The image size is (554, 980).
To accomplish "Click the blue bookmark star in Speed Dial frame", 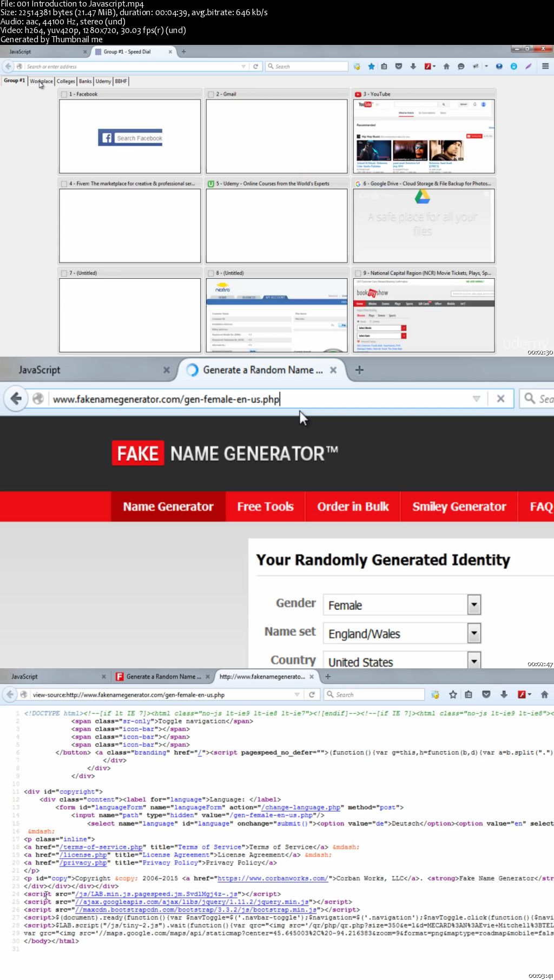I will tap(371, 67).
